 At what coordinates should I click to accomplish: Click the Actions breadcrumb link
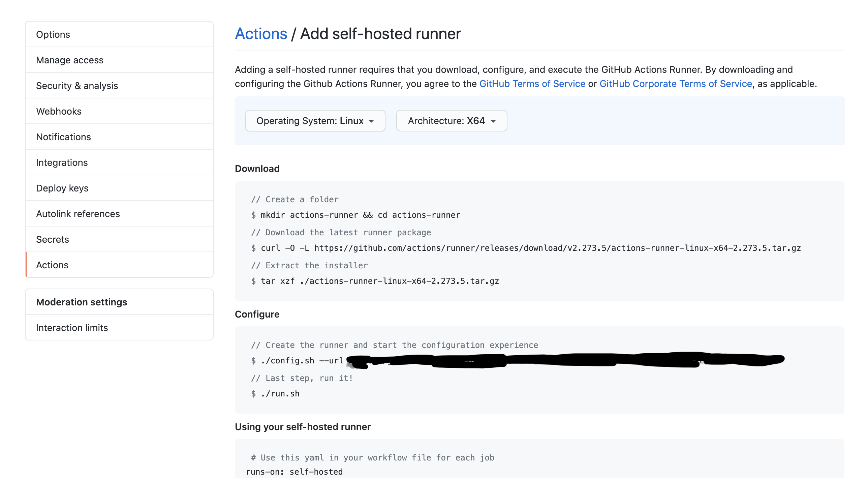click(x=261, y=34)
